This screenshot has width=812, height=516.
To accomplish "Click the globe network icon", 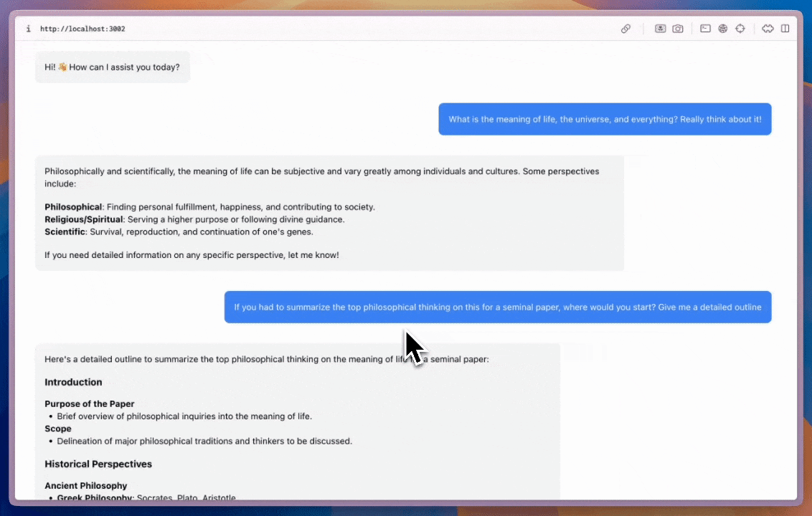I will [x=723, y=29].
